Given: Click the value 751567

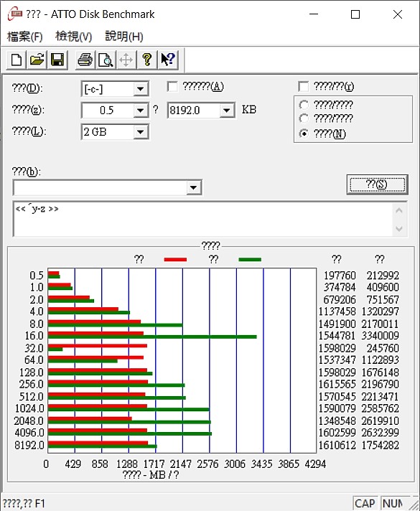Looking at the screenshot, I should tap(383, 299).
